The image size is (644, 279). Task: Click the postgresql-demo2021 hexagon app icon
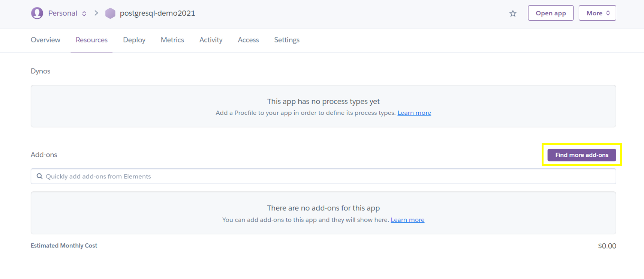(110, 13)
